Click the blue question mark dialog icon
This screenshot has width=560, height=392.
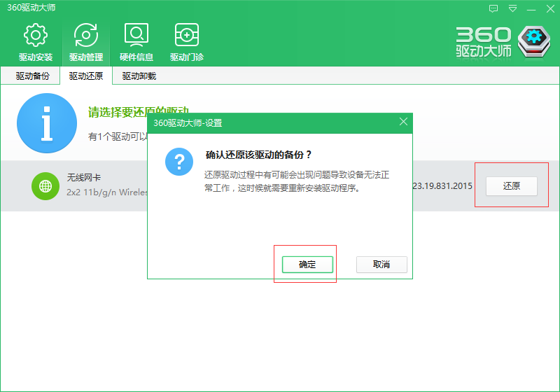pyautogui.click(x=179, y=162)
